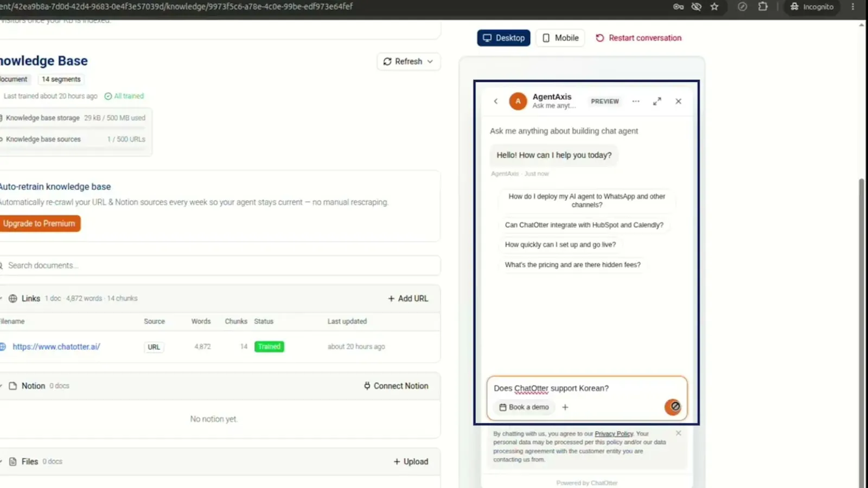This screenshot has height=488, width=868.
Task: Click the circular icon left of extensions
Action: (x=742, y=7)
